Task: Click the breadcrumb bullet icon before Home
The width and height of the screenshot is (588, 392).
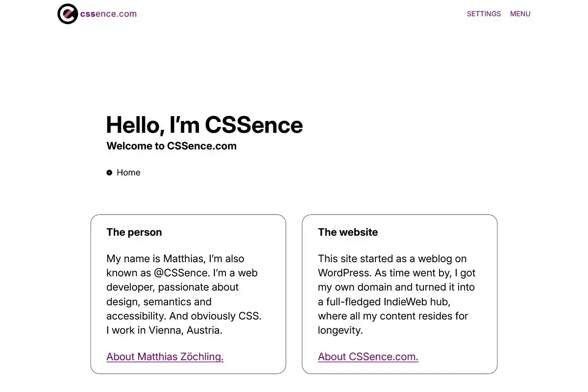Action: (x=109, y=172)
